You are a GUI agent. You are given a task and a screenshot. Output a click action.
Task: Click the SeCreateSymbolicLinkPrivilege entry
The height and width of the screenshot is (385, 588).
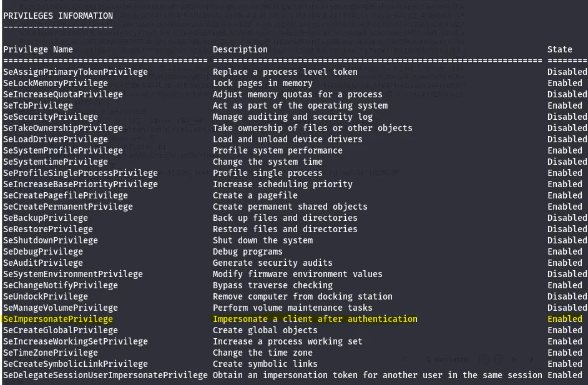coord(76,364)
